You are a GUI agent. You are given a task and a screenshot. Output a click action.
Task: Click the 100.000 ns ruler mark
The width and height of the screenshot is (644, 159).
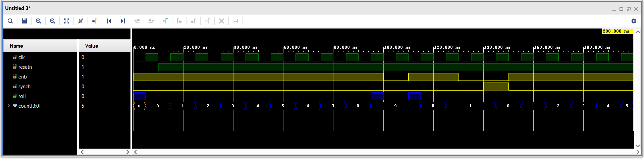coord(397,47)
